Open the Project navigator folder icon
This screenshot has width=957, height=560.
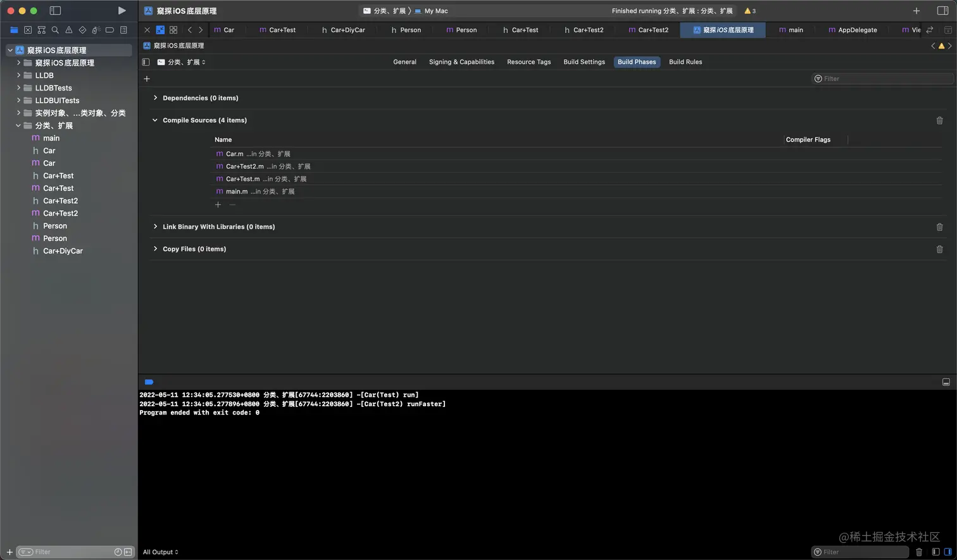(14, 30)
